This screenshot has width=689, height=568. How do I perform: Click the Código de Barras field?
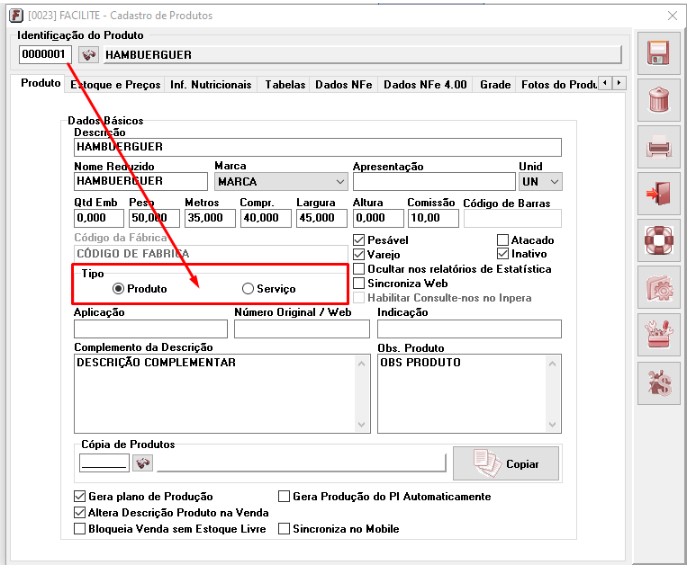[x=513, y=218]
